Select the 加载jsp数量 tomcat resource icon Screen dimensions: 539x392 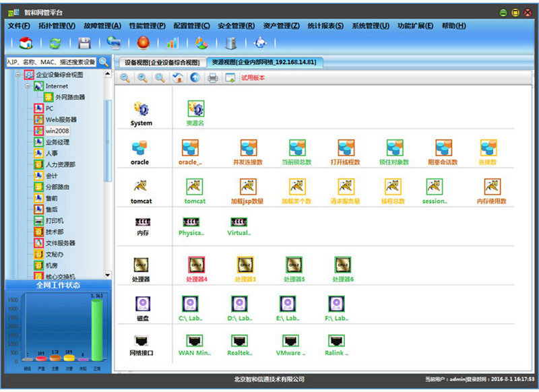248,187
